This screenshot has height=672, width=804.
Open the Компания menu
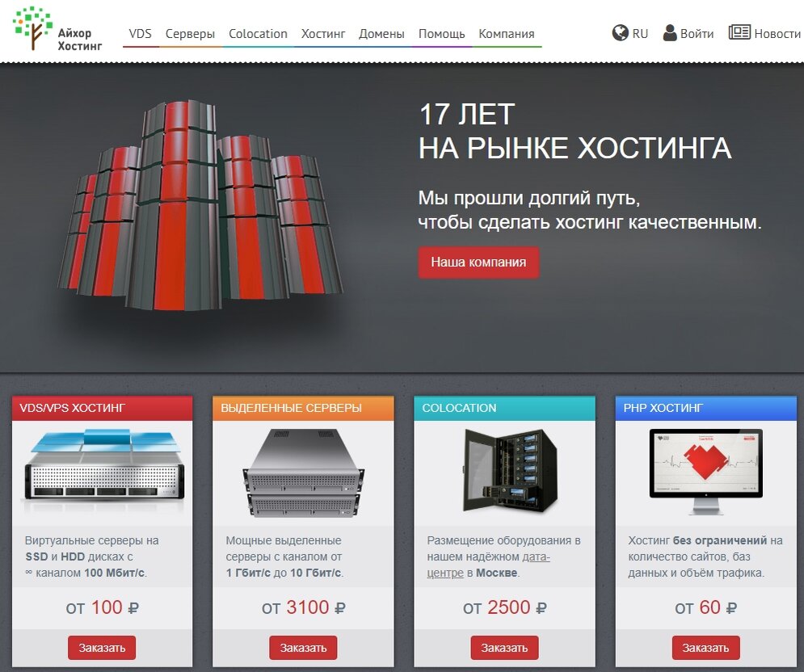(x=507, y=34)
